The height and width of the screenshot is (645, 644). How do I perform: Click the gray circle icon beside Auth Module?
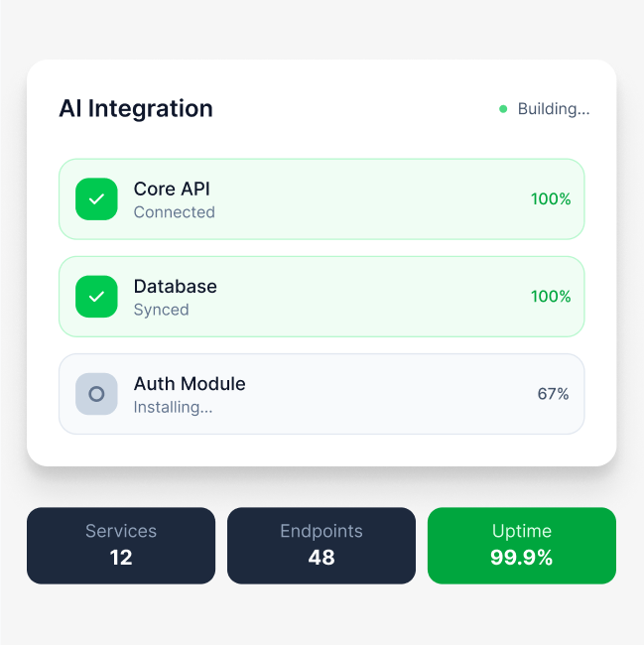point(96,394)
